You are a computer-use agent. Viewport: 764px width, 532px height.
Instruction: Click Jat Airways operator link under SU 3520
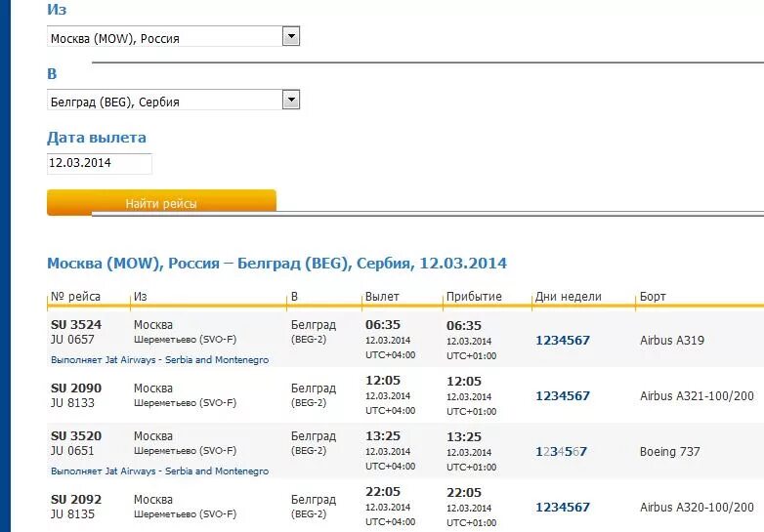click(160, 471)
